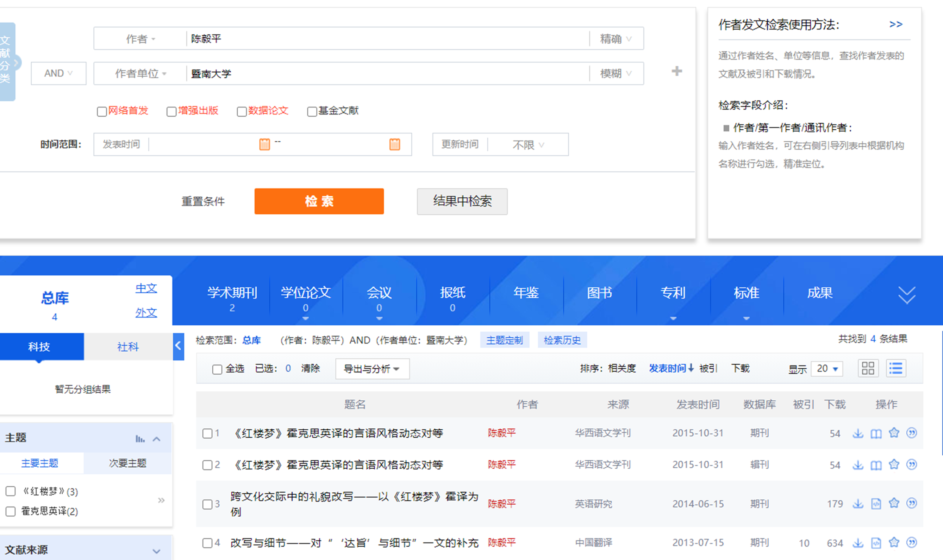The image size is (943, 560).
Task: Download the 中国翻译 article
Action: coord(858,543)
